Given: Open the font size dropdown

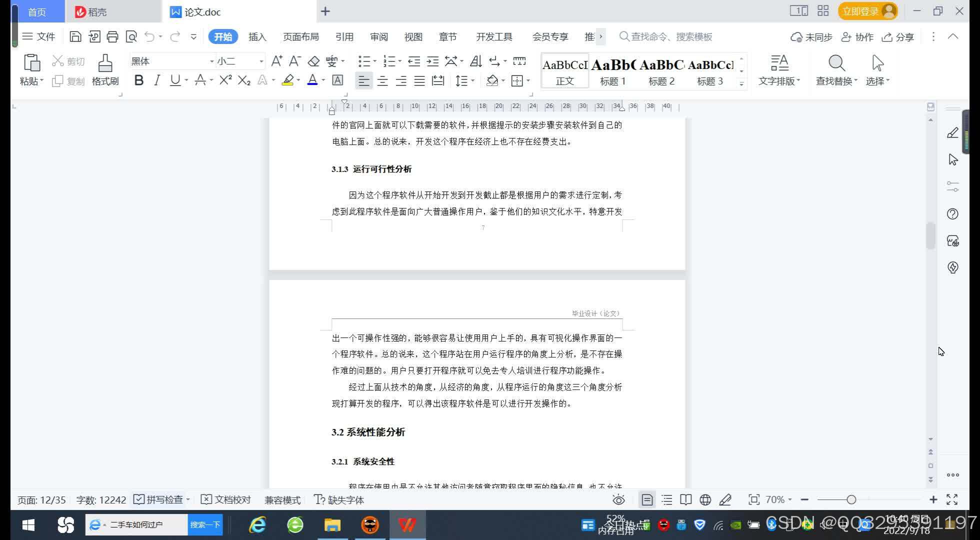Looking at the screenshot, I should (x=261, y=61).
